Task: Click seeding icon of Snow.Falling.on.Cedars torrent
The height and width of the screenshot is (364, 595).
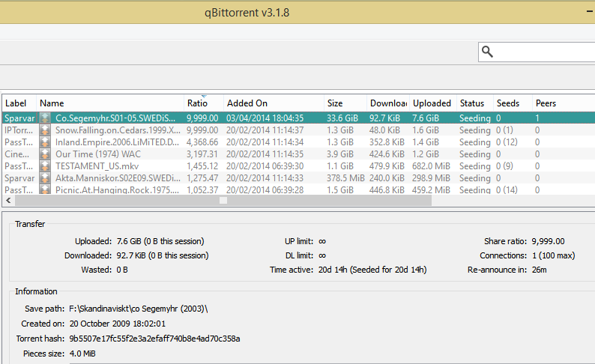Action: (x=45, y=130)
